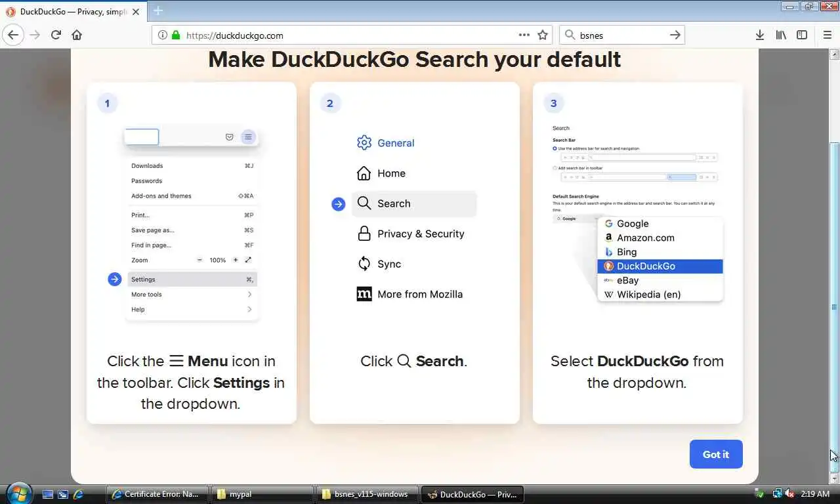Switch to Certificate Error taskbar window
The width and height of the screenshot is (840, 504).
pos(157,494)
